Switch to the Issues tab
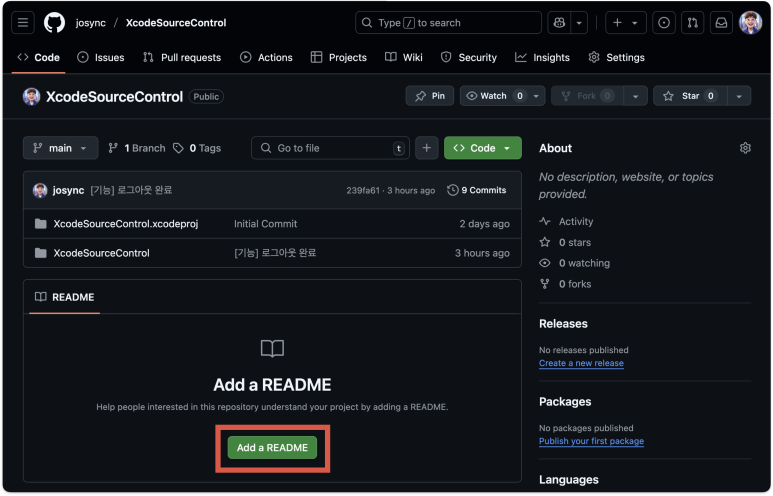Image resolution: width=773 pixels, height=496 pixels. tap(101, 57)
